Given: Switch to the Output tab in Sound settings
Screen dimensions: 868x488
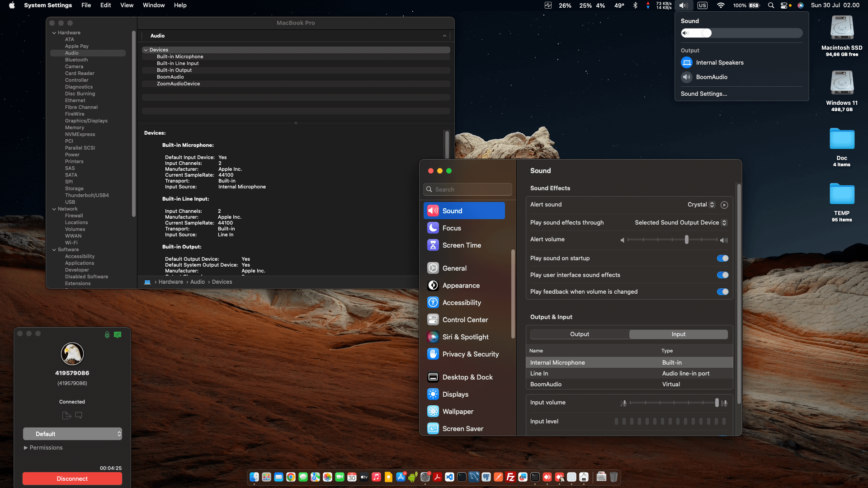Looking at the screenshot, I should tap(580, 334).
